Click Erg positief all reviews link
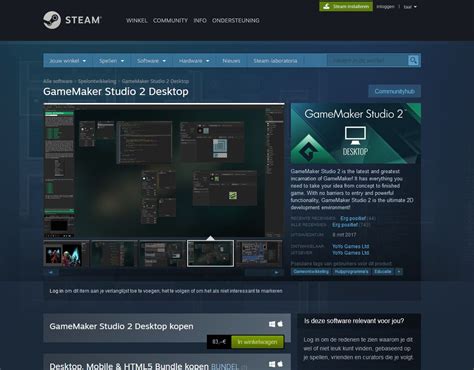This screenshot has height=370, width=474. click(x=345, y=225)
